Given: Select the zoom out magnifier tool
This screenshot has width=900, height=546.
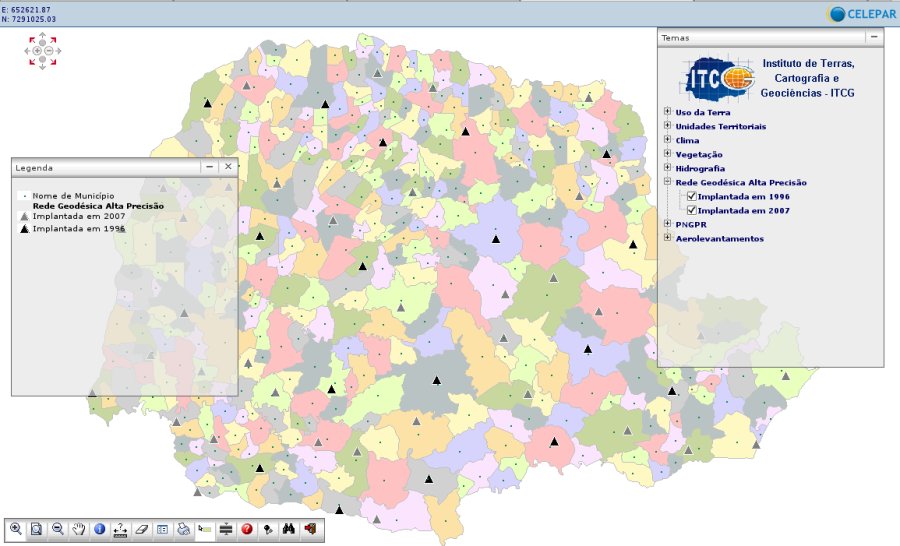Looking at the screenshot, I should click(x=58, y=529).
